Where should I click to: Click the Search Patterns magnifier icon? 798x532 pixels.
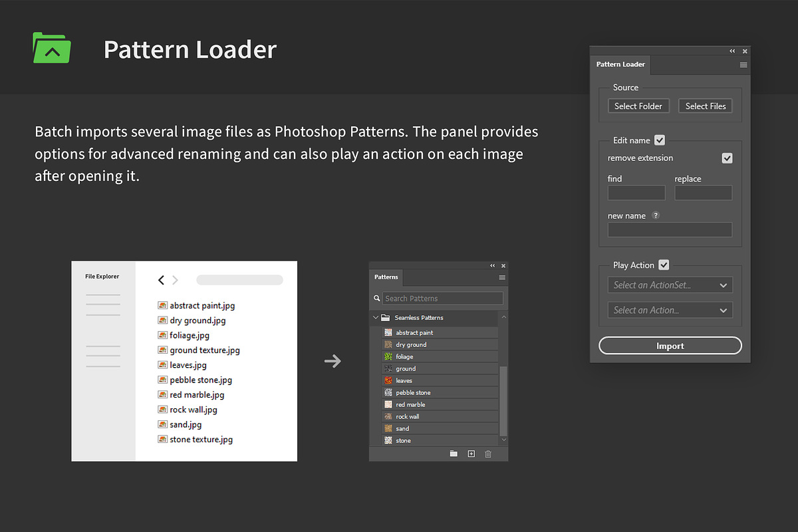[x=376, y=298]
